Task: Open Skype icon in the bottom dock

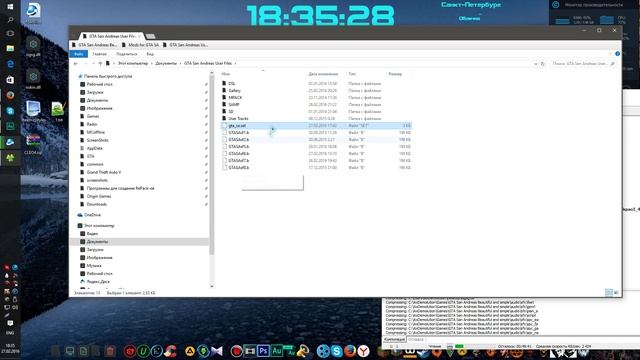Action: (336, 351)
